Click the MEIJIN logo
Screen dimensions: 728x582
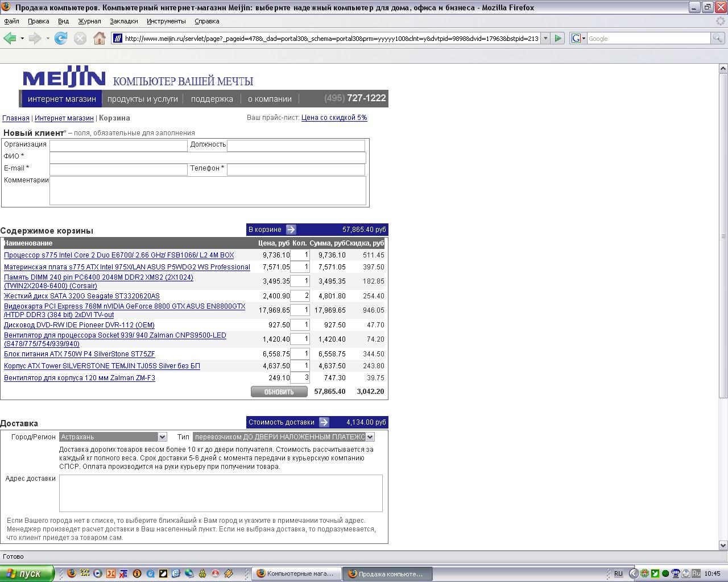[64, 77]
